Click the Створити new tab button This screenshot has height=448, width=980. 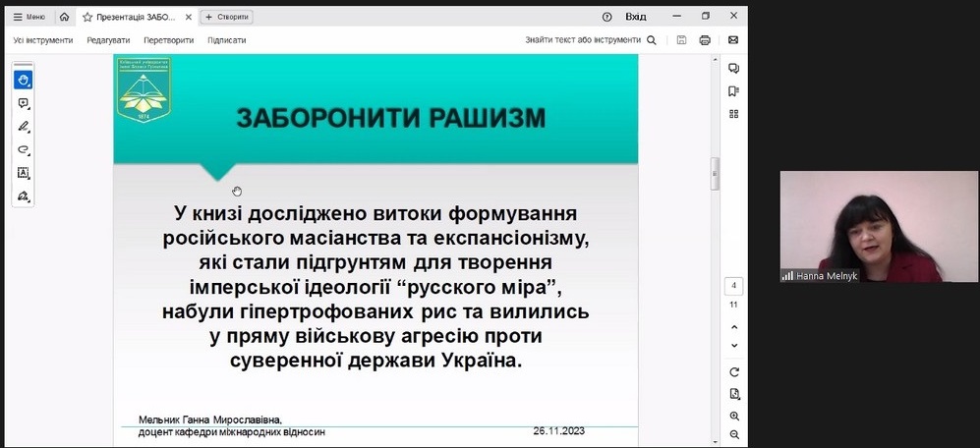[227, 17]
